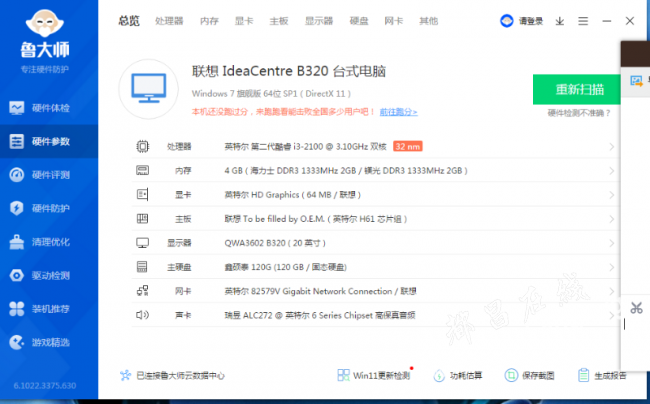Click the download arrow icon
This screenshot has height=404, width=650.
point(560,21)
